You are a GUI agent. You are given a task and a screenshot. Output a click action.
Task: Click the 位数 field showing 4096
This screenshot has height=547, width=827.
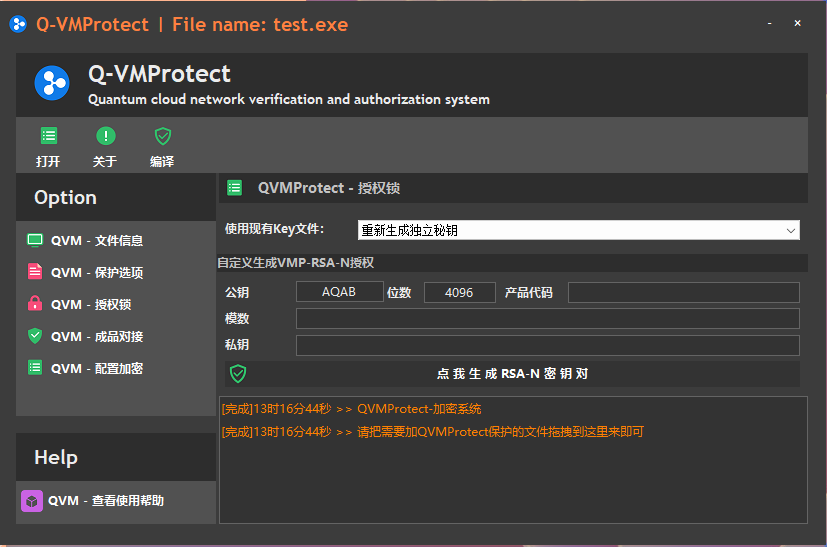pyautogui.click(x=459, y=292)
